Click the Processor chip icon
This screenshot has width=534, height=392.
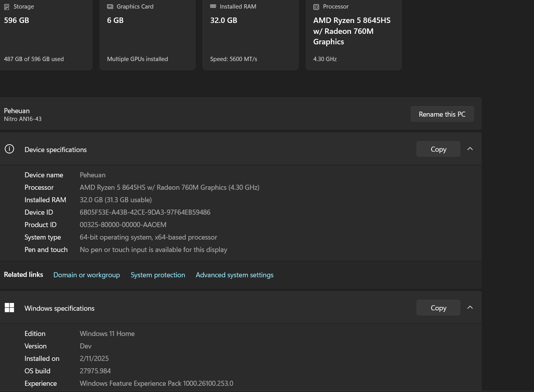(316, 7)
